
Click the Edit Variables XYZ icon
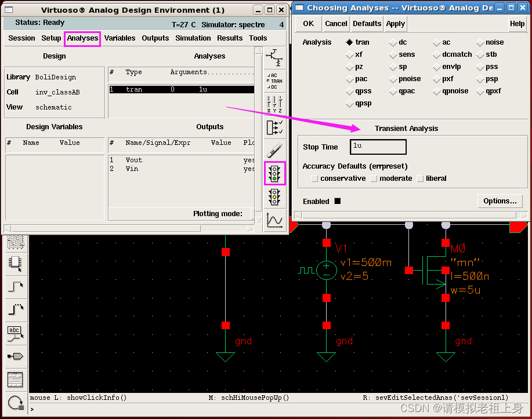[x=274, y=104]
